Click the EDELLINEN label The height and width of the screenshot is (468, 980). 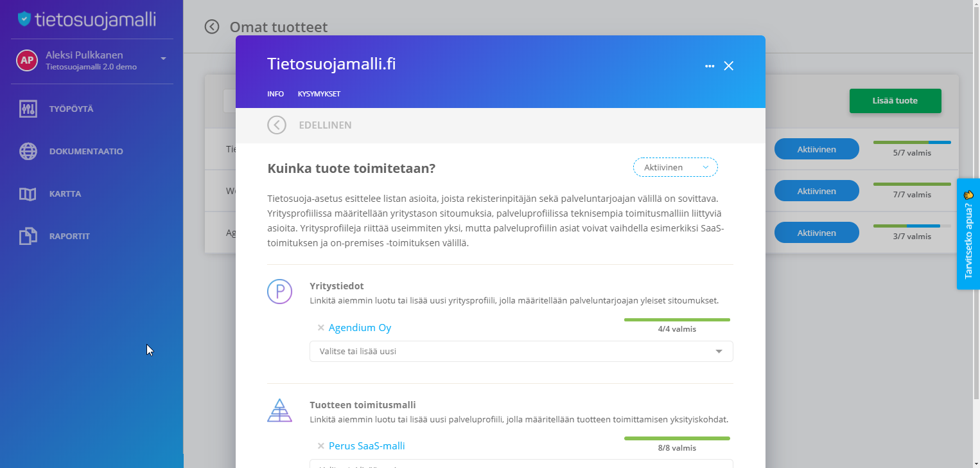(325, 125)
